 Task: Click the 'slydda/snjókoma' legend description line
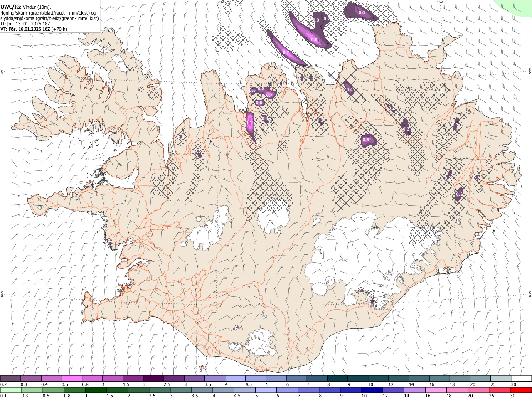pyautogui.click(x=49, y=18)
